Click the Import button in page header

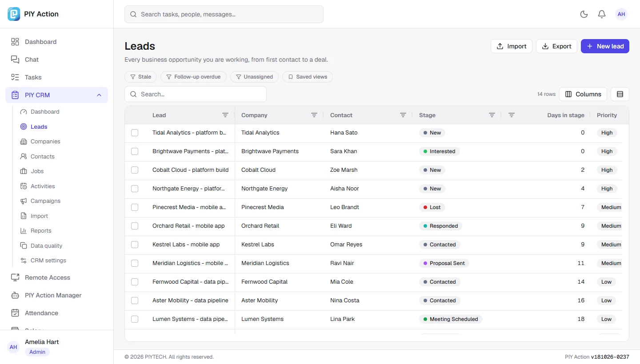512,46
